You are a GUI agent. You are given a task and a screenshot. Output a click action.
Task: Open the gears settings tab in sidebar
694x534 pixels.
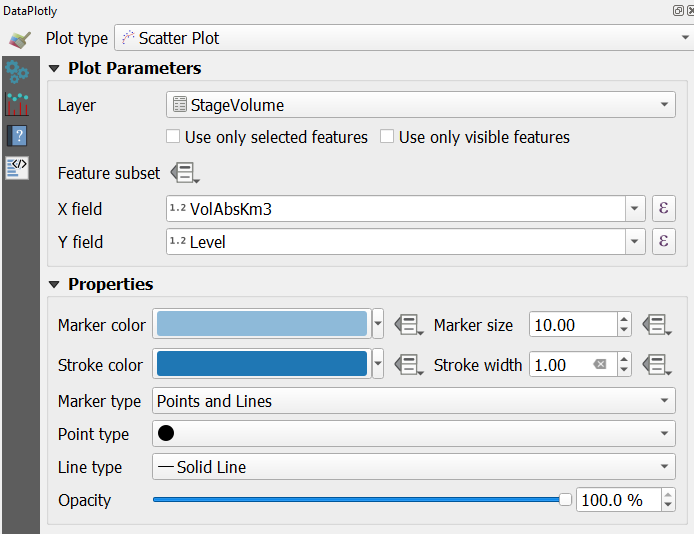tap(17, 72)
